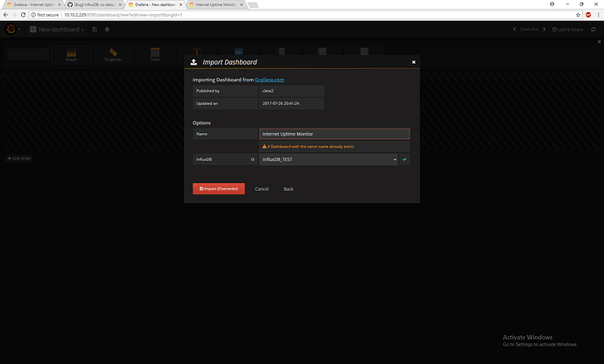The height and width of the screenshot is (364, 604).
Task: Shift time range backward arrow
Action: point(514,29)
